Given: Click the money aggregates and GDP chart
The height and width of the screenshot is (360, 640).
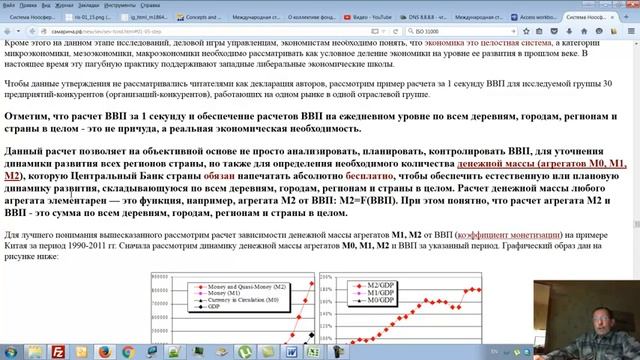Looking at the screenshot, I should [233, 308].
